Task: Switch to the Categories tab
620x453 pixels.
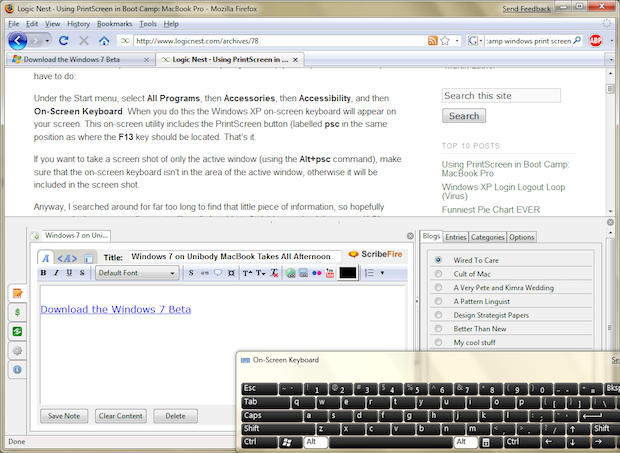Action: (x=487, y=237)
